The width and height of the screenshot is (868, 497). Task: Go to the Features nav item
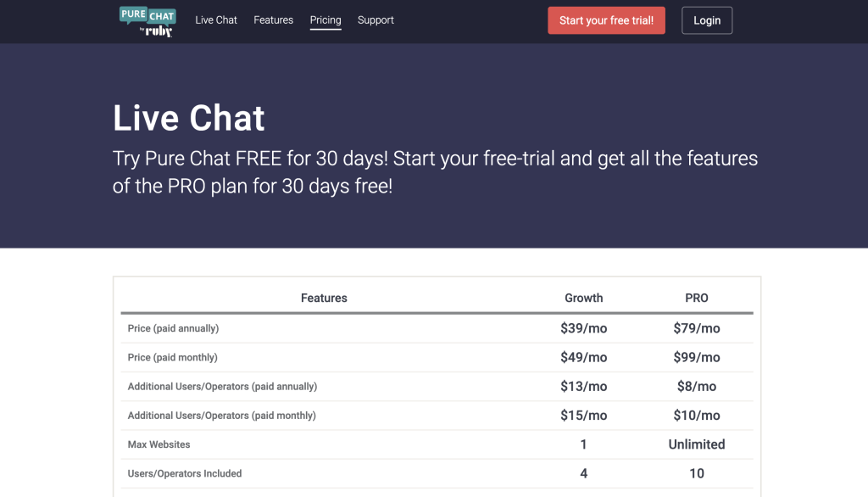tap(274, 20)
